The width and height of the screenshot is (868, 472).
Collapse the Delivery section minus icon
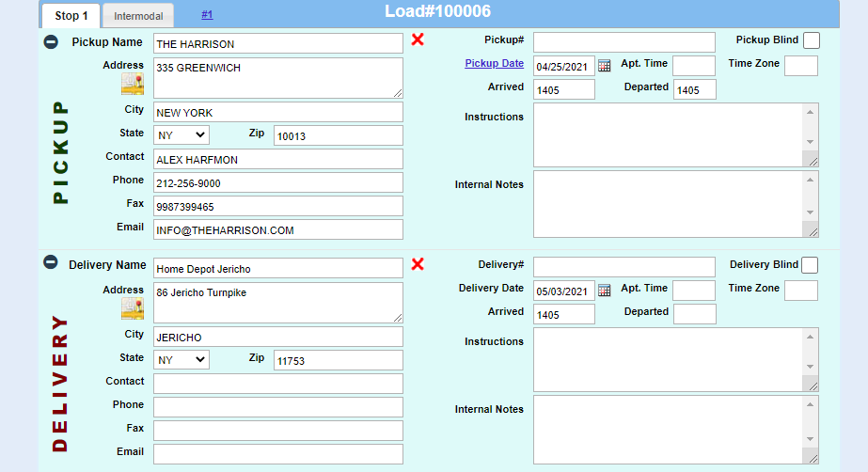pos(51,262)
